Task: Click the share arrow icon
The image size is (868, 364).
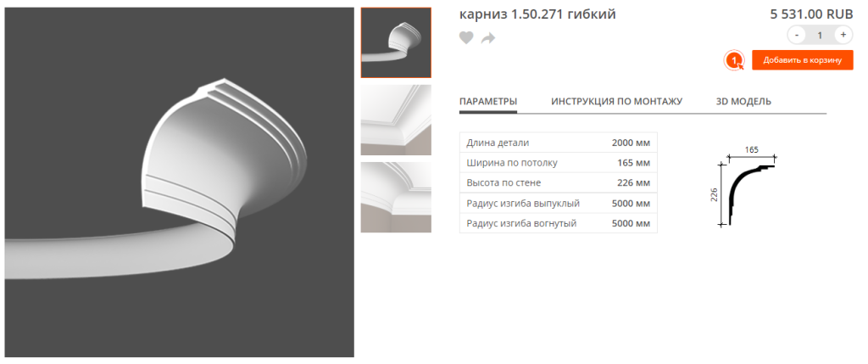Action: [488, 38]
